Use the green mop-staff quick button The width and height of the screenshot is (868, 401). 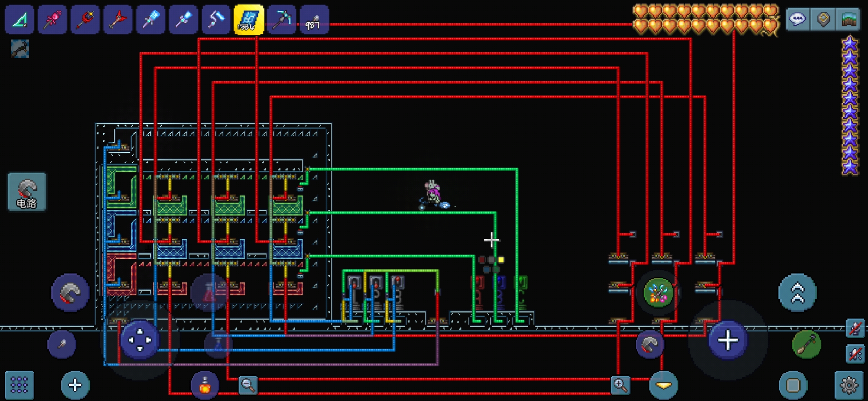point(806,344)
